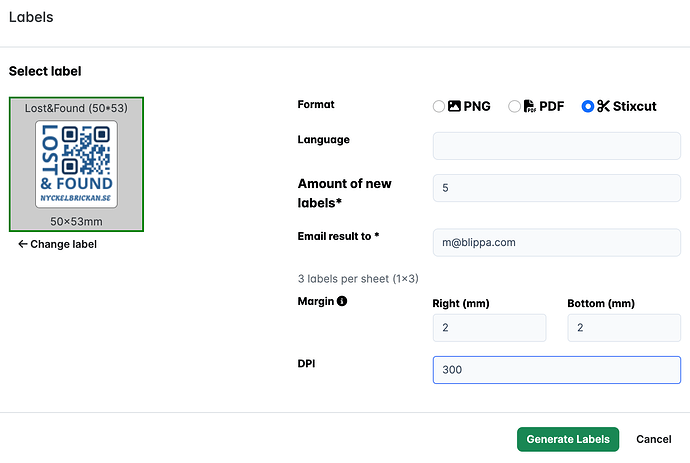The image size is (690, 463).
Task: Click the QR code in the label preview
Action: [85, 150]
